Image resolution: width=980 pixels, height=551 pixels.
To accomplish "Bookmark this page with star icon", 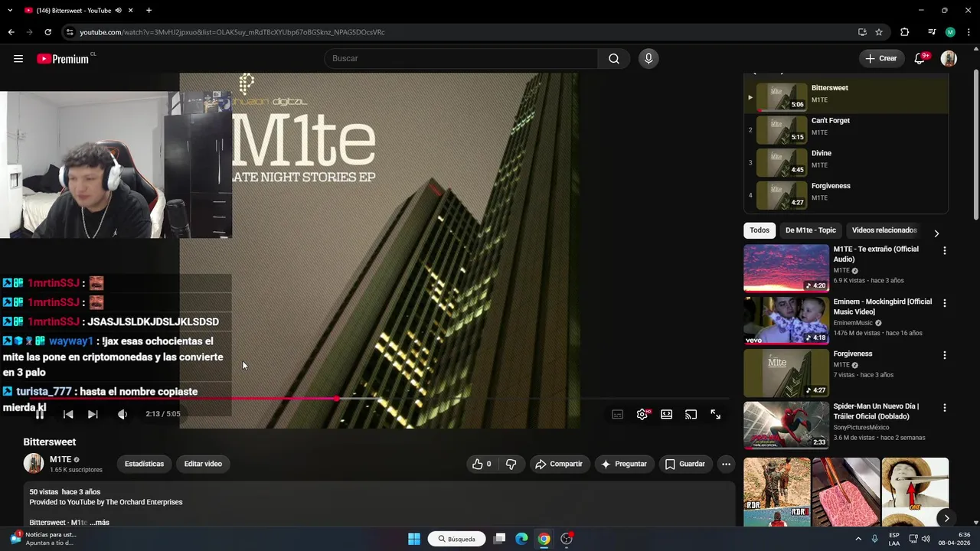I will pos(879,32).
